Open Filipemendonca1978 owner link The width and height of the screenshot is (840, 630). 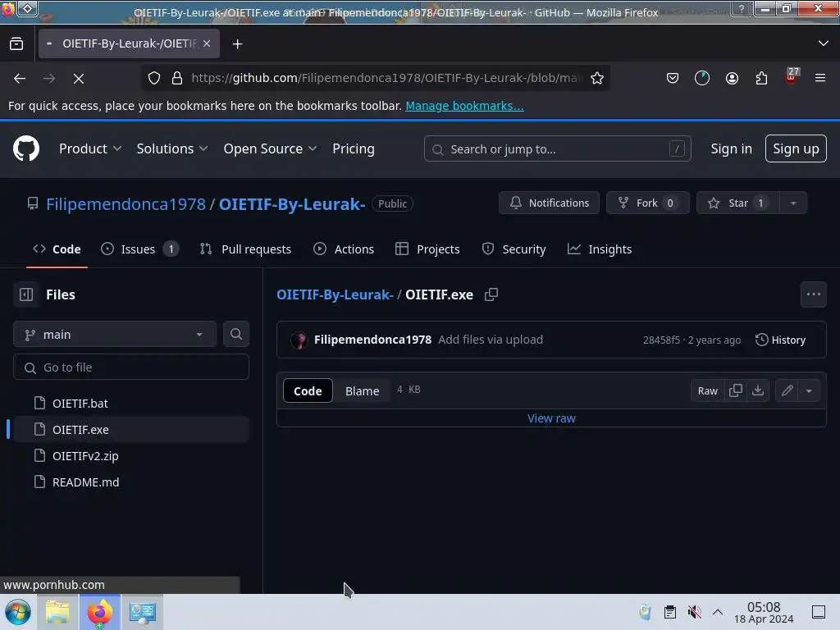tap(126, 203)
